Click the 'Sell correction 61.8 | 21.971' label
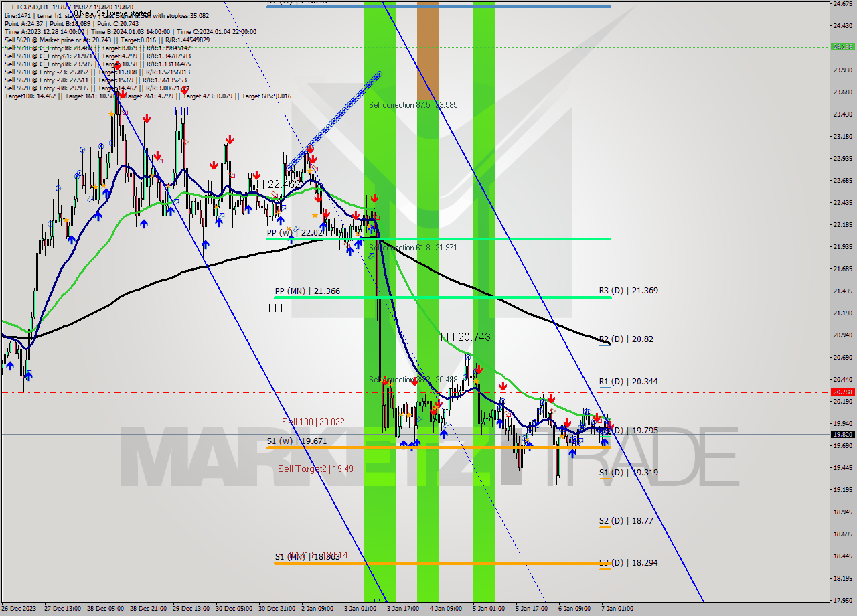This screenshot has width=857, height=616. tap(413, 248)
